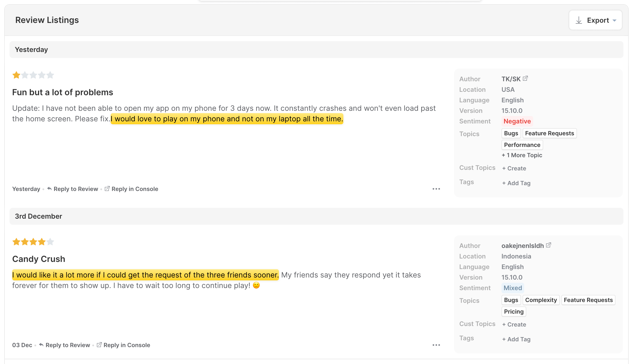Reply to Review for 03 Dec review
Image resolution: width=634 pixels, height=364 pixels.
tap(64, 345)
